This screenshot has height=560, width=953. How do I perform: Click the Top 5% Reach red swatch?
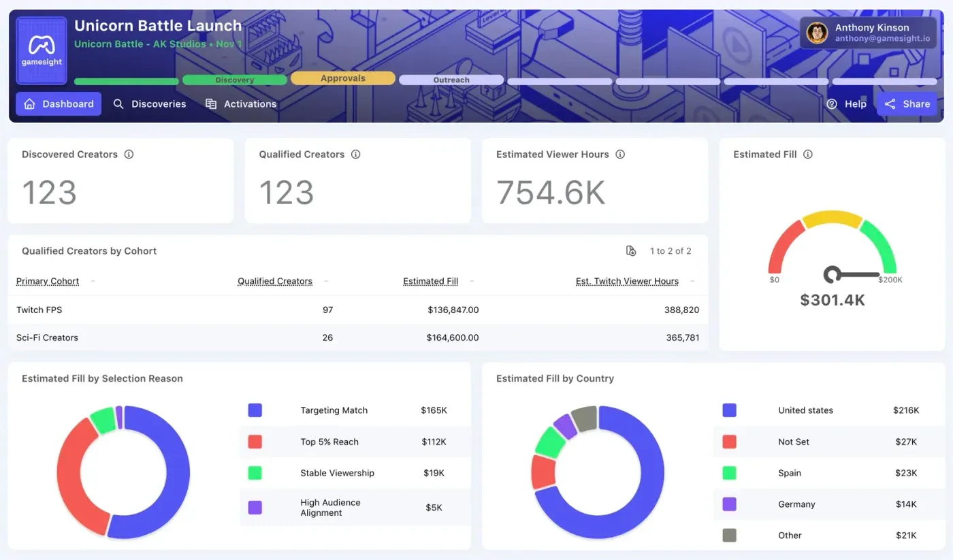click(255, 442)
